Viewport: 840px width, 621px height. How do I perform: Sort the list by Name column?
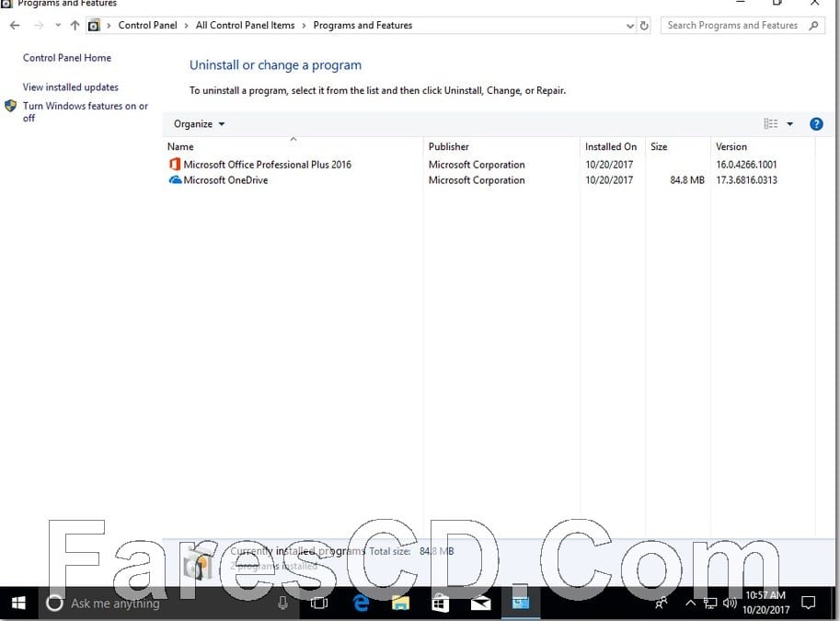(293, 146)
